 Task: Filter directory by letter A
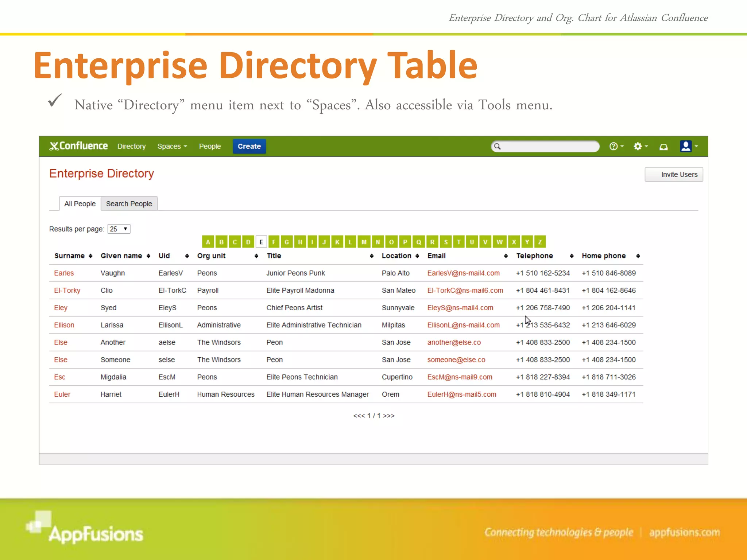[208, 242]
